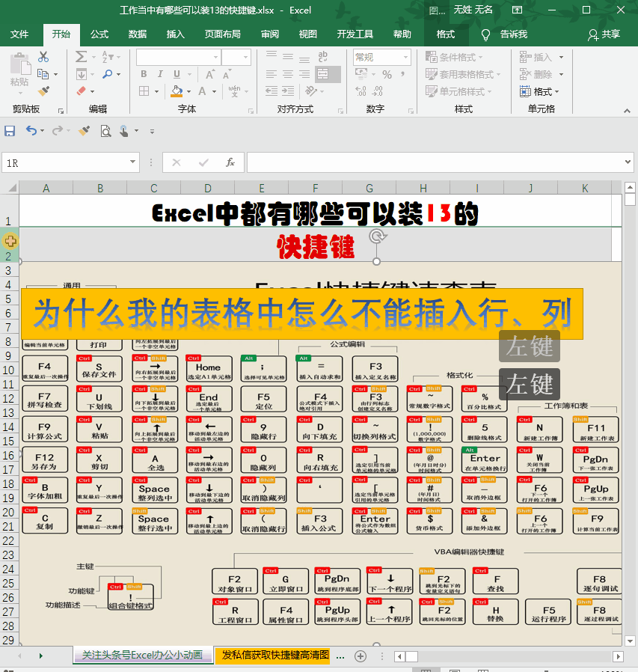Click the vertical scrollbar down arrow
This screenshot has width=638, height=672.
[x=630, y=641]
